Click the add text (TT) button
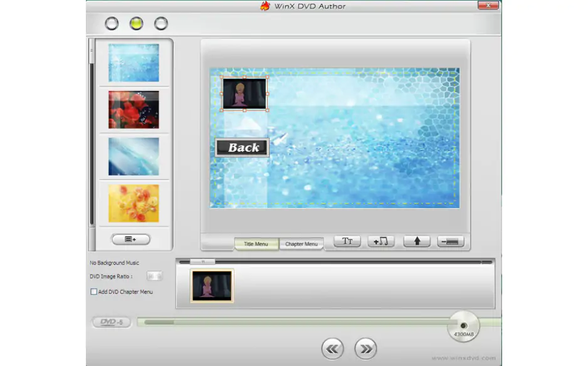The height and width of the screenshot is (366, 588). pos(347,241)
